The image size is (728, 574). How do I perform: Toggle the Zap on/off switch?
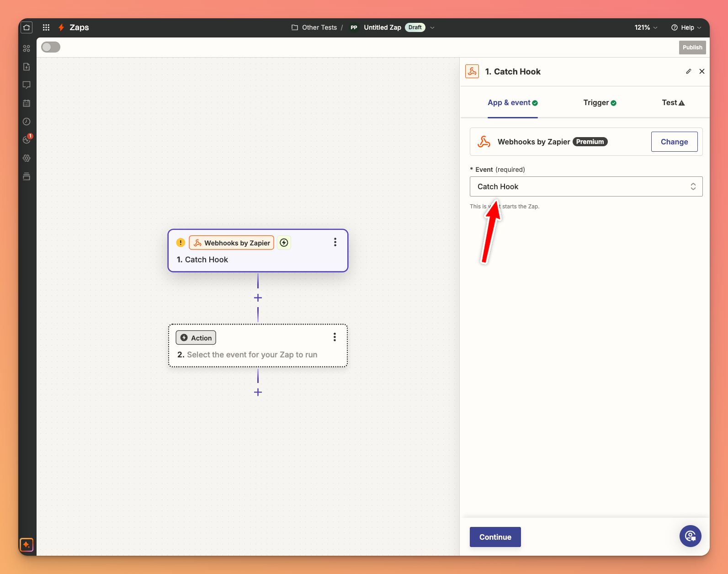tap(51, 47)
